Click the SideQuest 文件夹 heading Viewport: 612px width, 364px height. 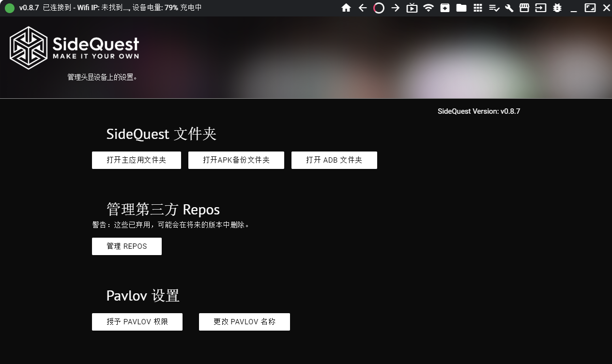coord(161,134)
